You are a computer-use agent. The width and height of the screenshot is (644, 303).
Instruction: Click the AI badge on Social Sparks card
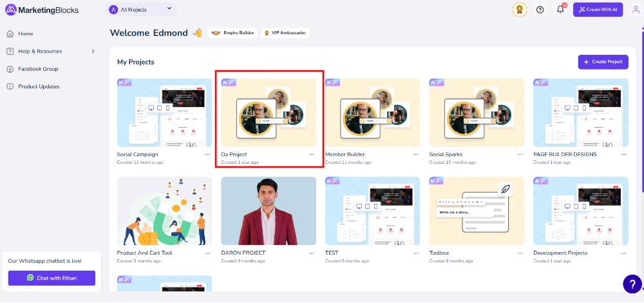tap(437, 83)
